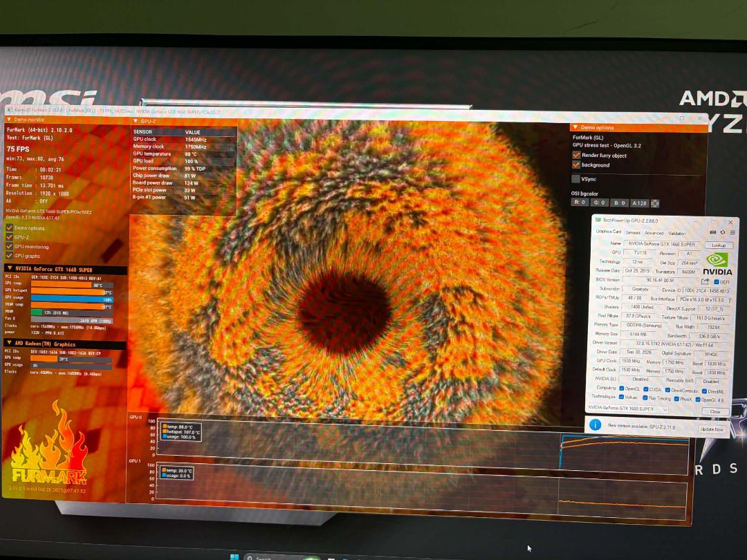The image size is (747, 560).
Task: Enable the VSync checkbox
Action: 575,179
